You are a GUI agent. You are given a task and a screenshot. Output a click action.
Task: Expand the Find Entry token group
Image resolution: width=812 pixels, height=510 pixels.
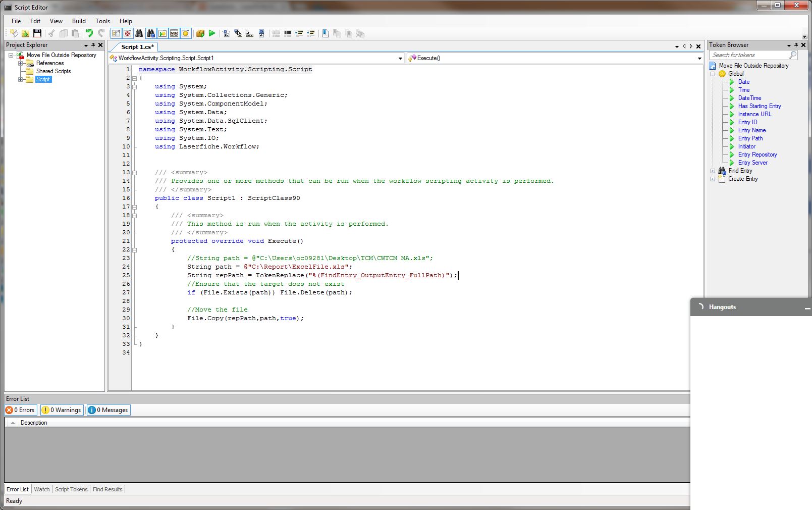(713, 171)
